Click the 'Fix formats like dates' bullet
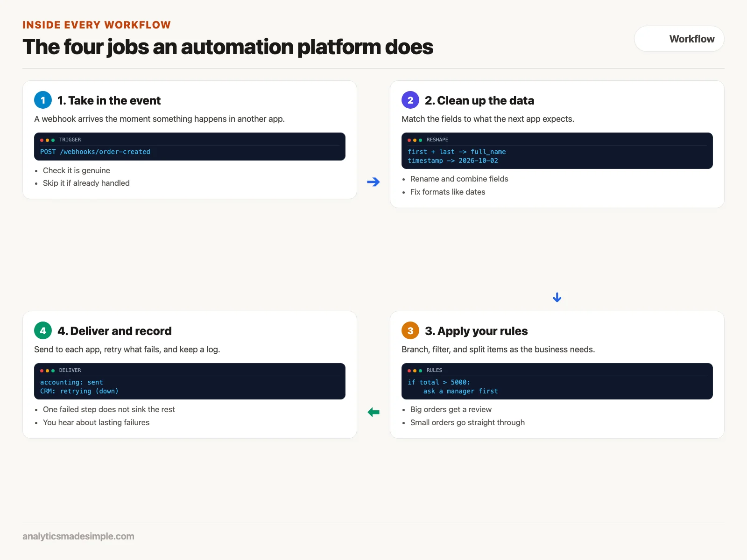The width and height of the screenshot is (747, 560). (448, 192)
